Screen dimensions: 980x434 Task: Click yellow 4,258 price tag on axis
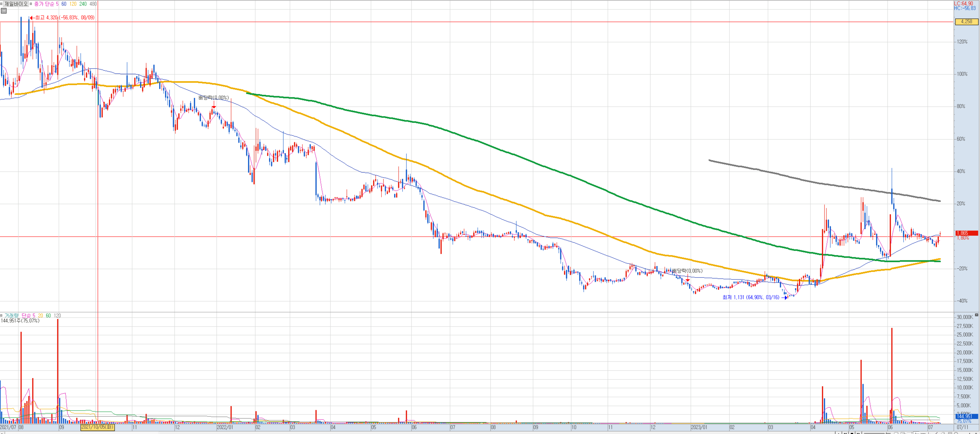coord(966,22)
